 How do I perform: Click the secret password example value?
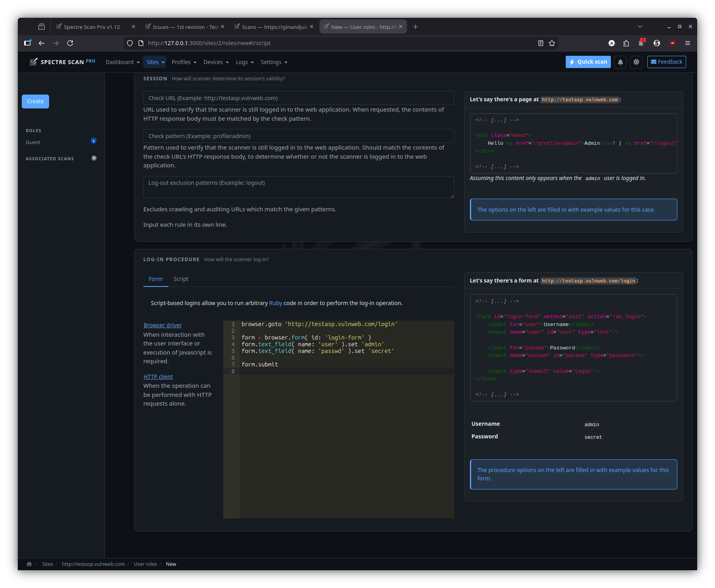click(x=593, y=437)
